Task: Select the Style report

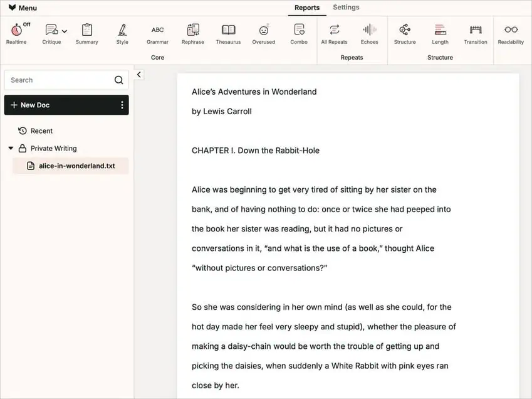Action: point(122,33)
